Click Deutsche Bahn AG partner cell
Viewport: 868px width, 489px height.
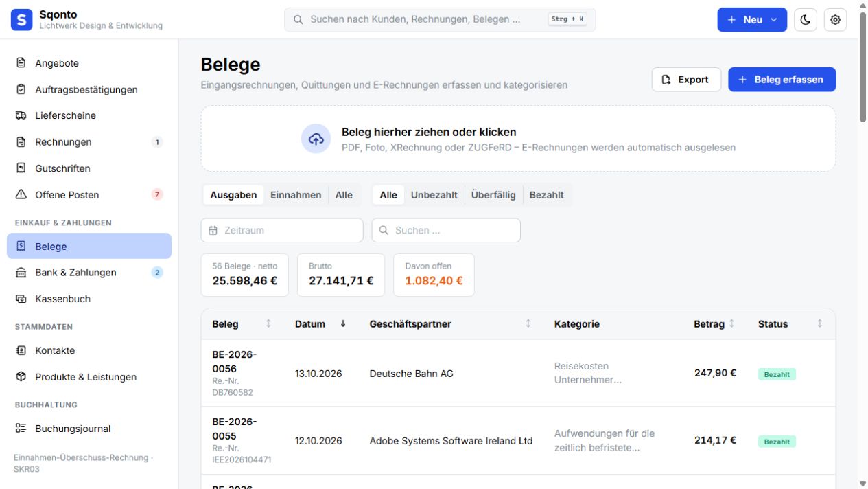411,374
